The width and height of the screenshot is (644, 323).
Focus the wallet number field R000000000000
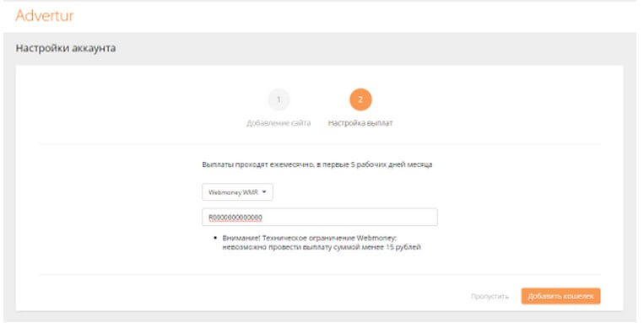[320, 217]
